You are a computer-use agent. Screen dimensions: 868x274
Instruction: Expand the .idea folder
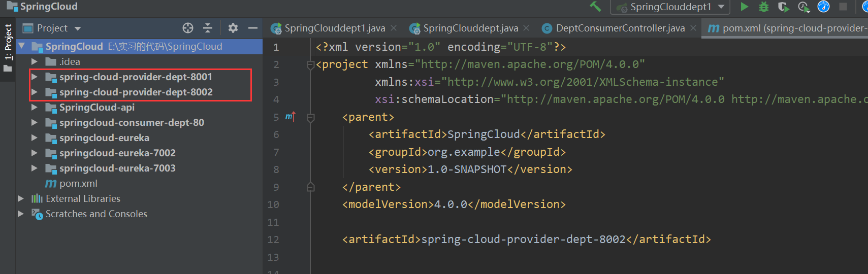pyautogui.click(x=35, y=61)
